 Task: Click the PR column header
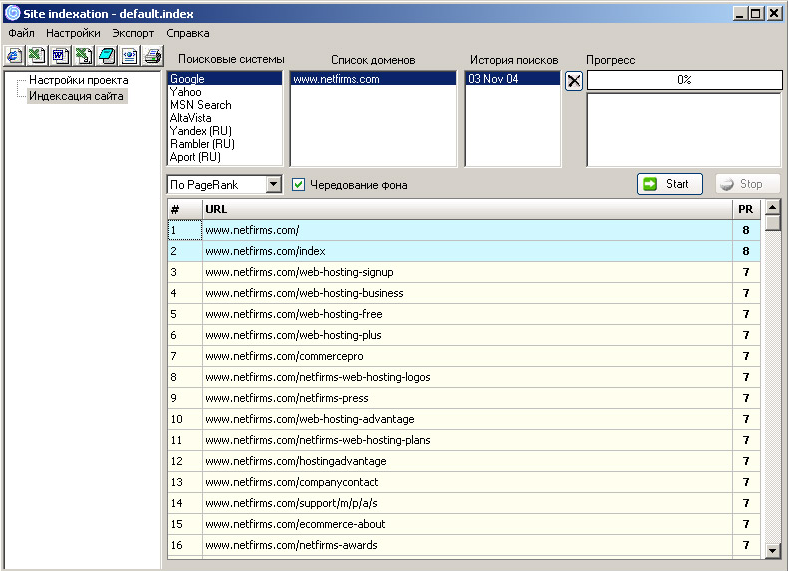click(x=745, y=209)
